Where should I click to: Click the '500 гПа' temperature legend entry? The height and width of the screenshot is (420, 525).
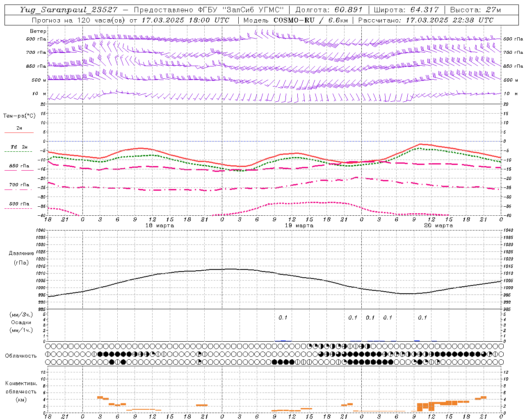(x=19, y=204)
